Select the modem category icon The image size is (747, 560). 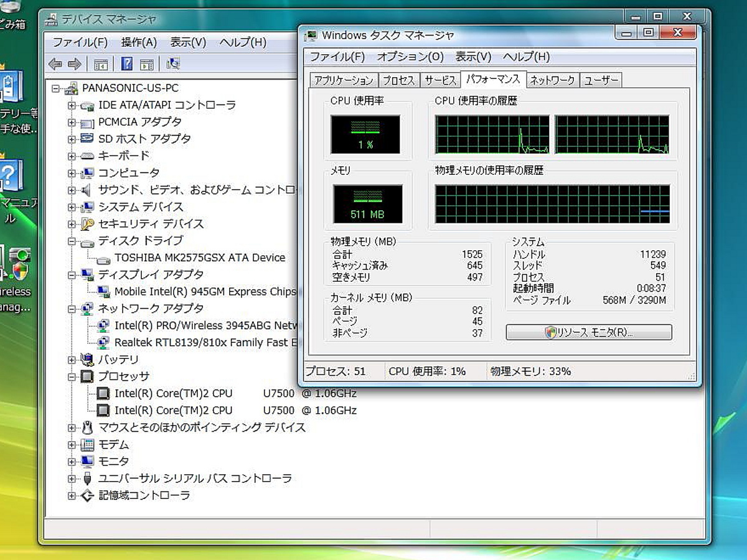[x=88, y=444]
